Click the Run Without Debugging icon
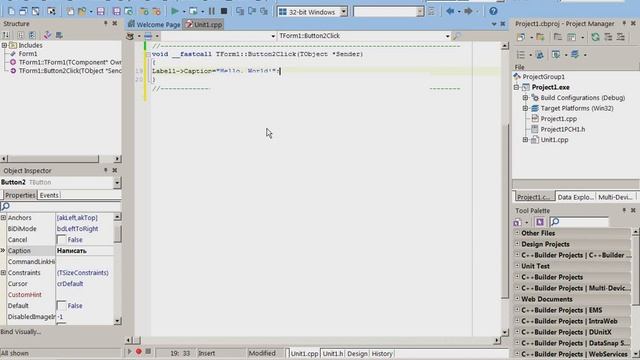The height and width of the screenshot is (360, 640). pyautogui.click(x=193, y=11)
